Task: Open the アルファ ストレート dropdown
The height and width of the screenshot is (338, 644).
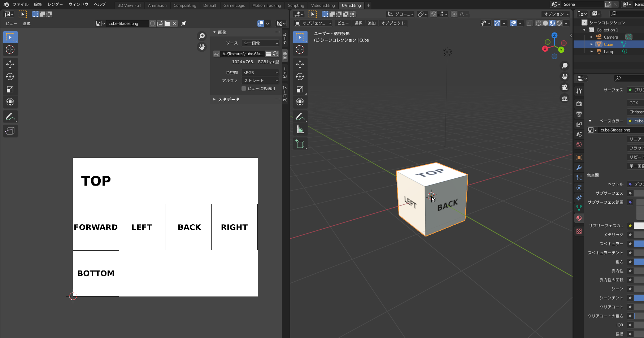Action: coord(260,81)
